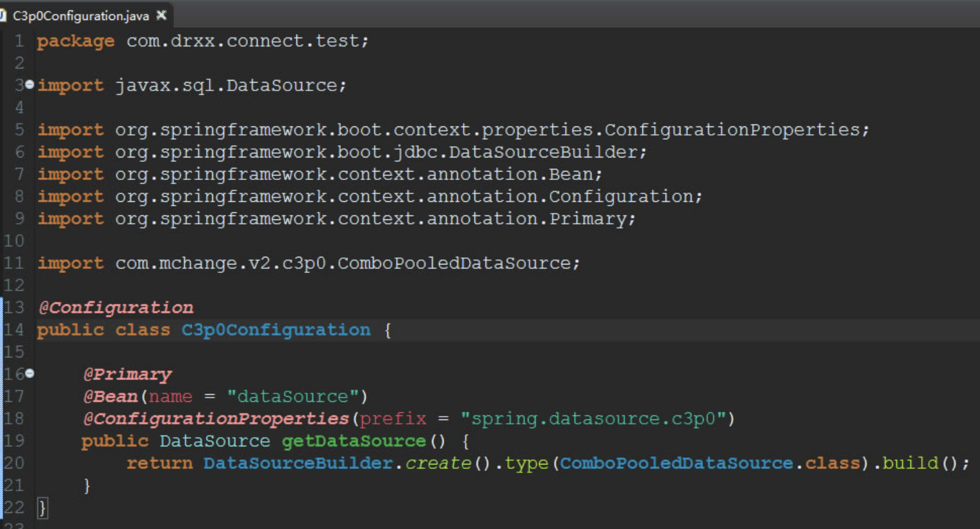Click the DataSourceBuilder import line
The width and height of the screenshot is (980, 529).
point(342,152)
